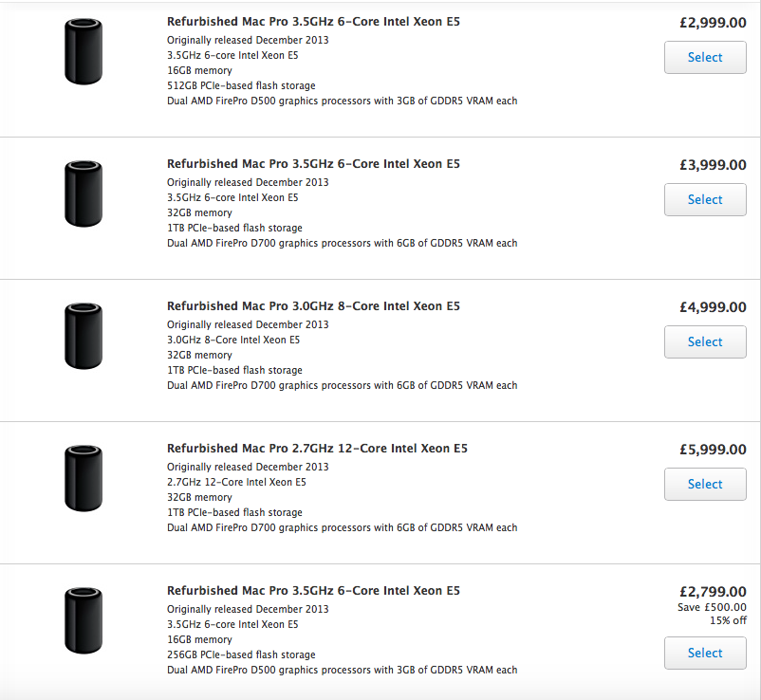Open Refurbished Mac Pro 2.7GHz 12-Core title
The width and height of the screenshot is (761, 700).
(318, 449)
